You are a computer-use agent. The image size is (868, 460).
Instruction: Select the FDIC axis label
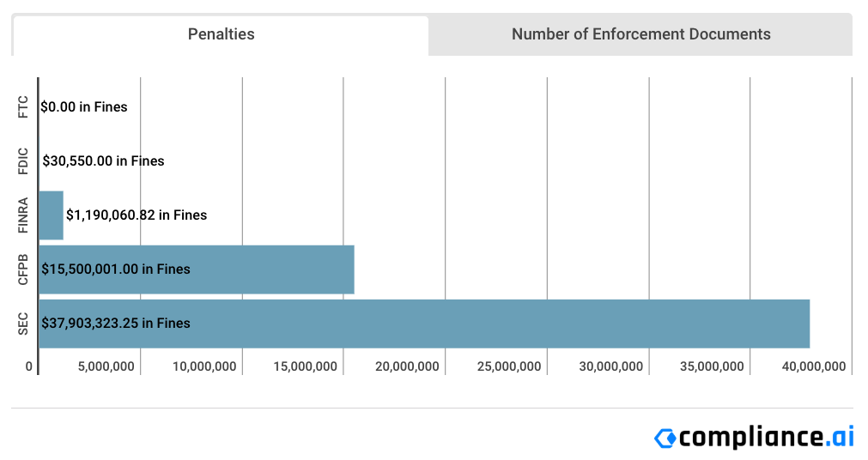pyautogui.click(x=22, y=161)
